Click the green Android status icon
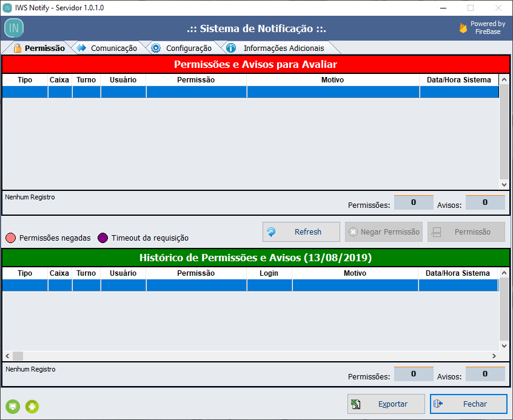Screen dimensions: 513x420 click(x=32, y=406)
